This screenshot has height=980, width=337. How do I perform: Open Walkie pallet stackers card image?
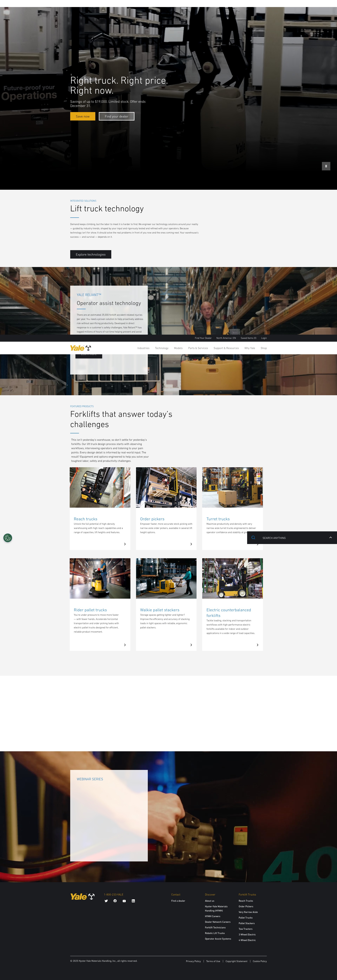166,578
